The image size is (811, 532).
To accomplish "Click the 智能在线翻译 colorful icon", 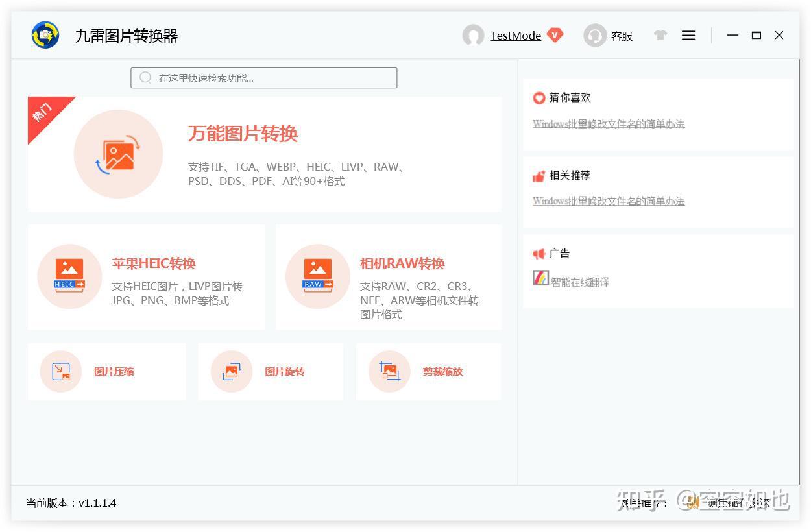I will pos(540,278).
